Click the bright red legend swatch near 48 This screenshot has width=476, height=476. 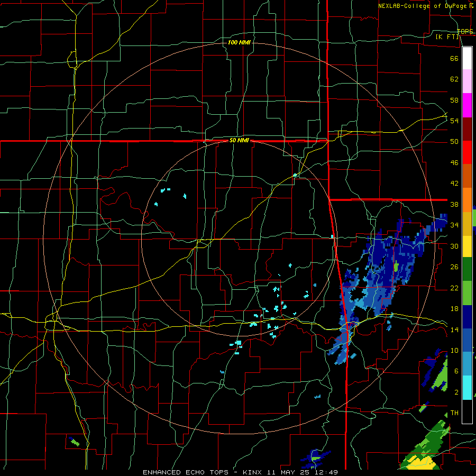coord(467,152)
